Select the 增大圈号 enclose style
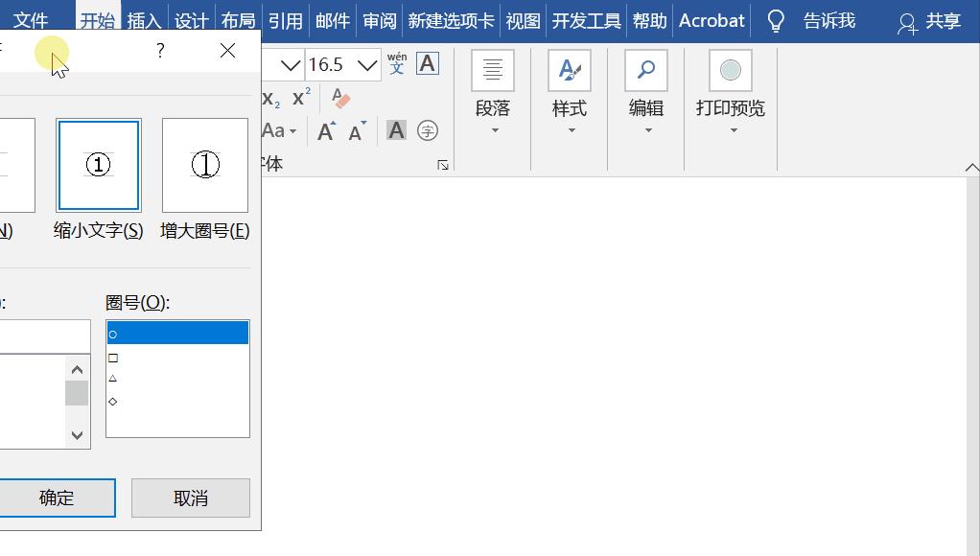Viewport: 980px width, 556px height. point(204,164)
